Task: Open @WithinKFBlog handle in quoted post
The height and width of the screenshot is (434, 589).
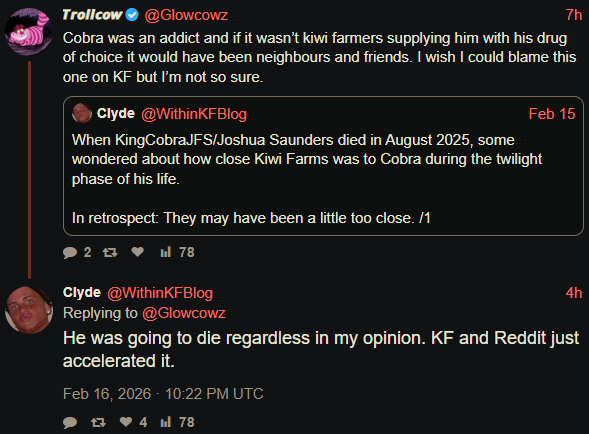Action: point(194,114)
